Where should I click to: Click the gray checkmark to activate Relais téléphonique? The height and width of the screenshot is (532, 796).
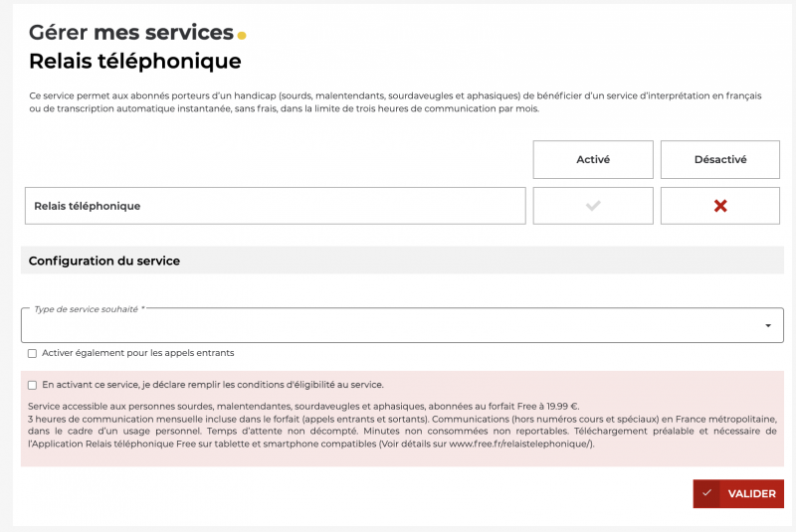pos(593,206)
